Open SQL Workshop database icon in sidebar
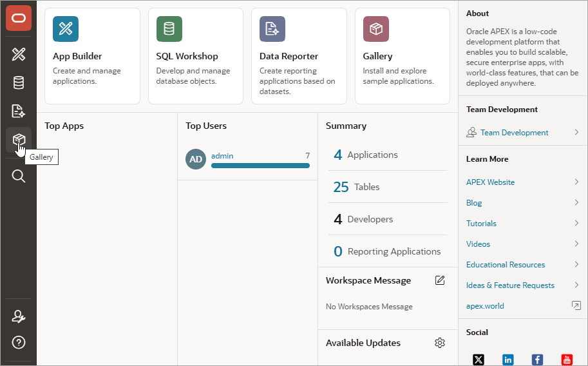The image size is (588, 366). (x=19, y=82)
